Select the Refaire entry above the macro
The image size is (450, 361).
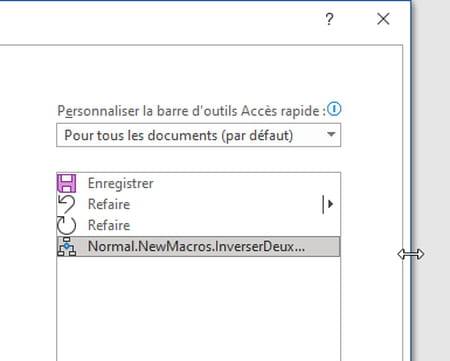point(199,225)
